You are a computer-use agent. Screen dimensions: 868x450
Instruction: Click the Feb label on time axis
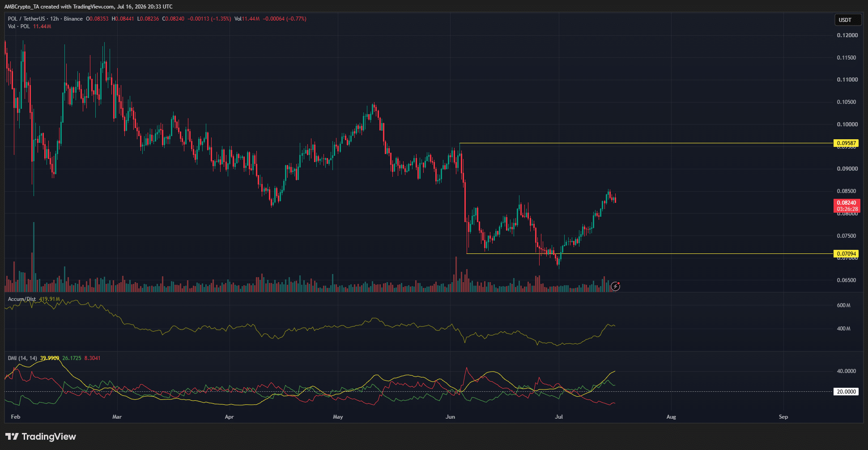[x=16, y=417]
